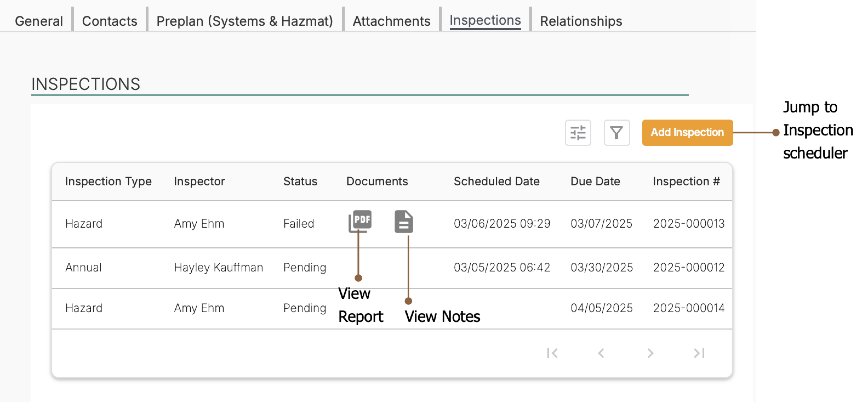Screen dimensions: 868x402
Task: Sort by Scheduled Date column header
Action: point(496,182)
